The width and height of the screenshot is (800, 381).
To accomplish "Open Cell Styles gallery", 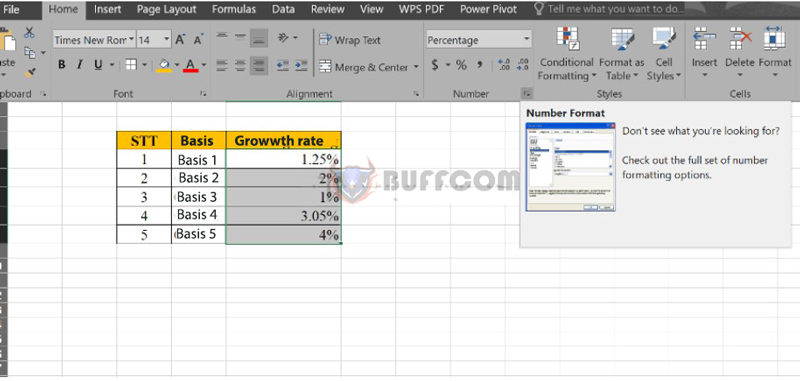I will point(664,54).
